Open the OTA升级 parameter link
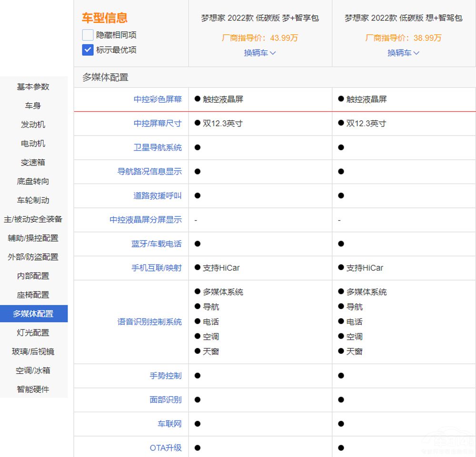 (166, 448)
